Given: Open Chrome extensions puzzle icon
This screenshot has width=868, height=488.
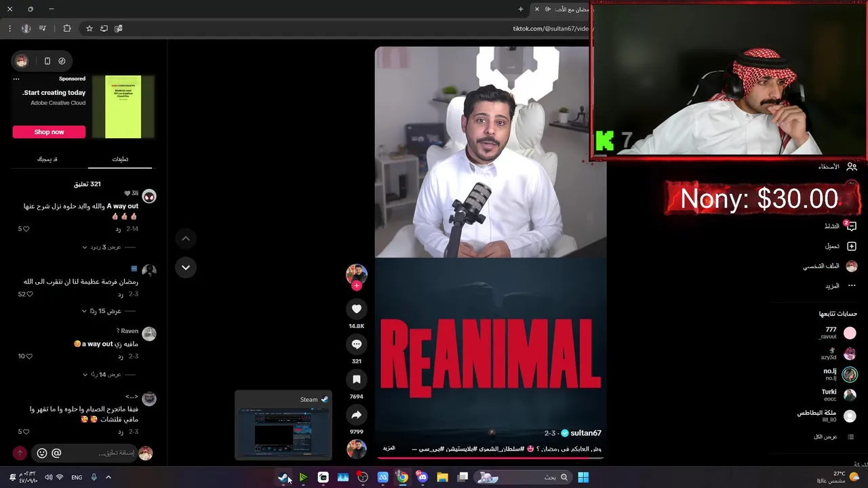Looking at the screenshot, I should pos(66,28).
